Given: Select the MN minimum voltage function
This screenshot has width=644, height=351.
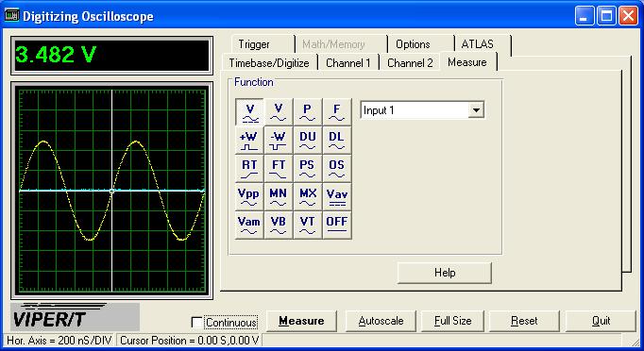Looking at the screenshot, I should click(x=279, y=197).
